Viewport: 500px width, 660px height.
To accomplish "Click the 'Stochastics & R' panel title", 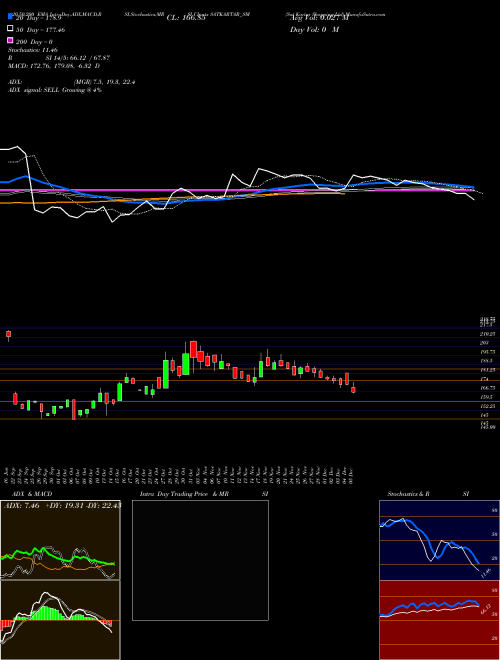I will (408, 494).
